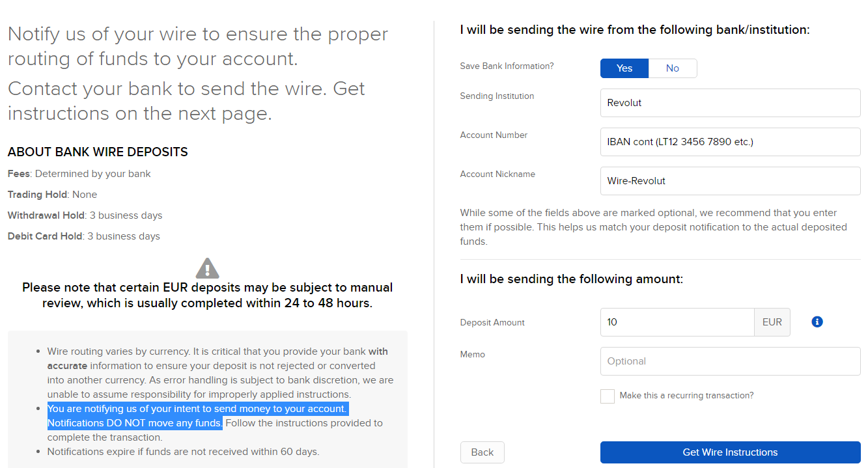The height and width of the screenshot is (468, 868).
Task: Edit the Account Nickname field Wire-Revolut
Action: click(730, 181)
